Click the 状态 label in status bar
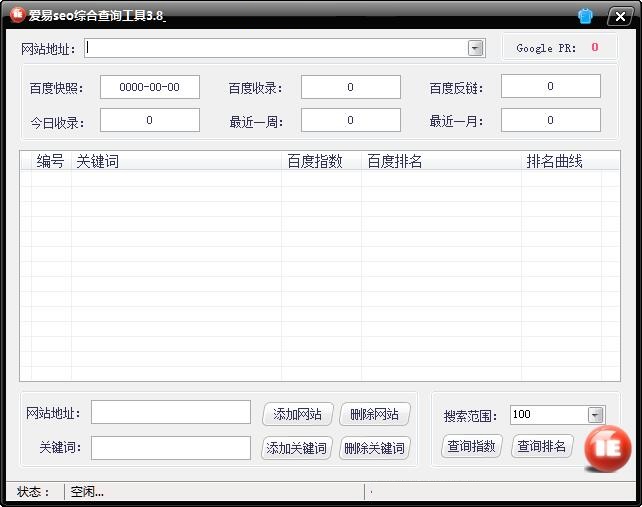 click(33, 492)
